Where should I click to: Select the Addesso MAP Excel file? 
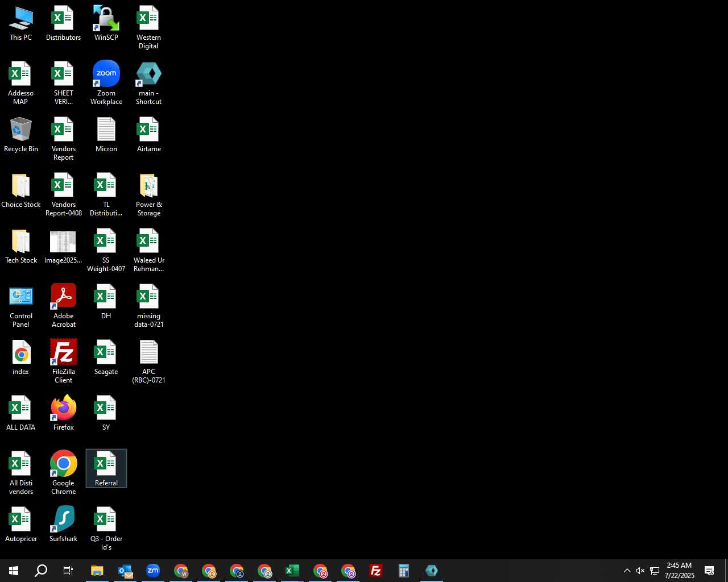(x=21, y=84)
